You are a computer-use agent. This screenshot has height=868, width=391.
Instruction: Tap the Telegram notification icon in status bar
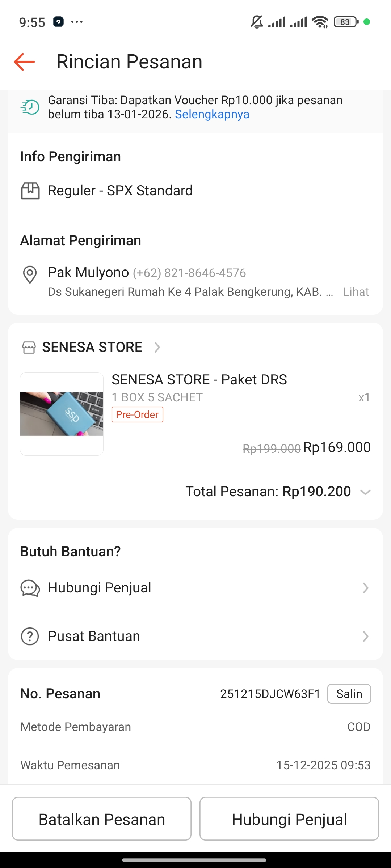(x=58, y=22)
